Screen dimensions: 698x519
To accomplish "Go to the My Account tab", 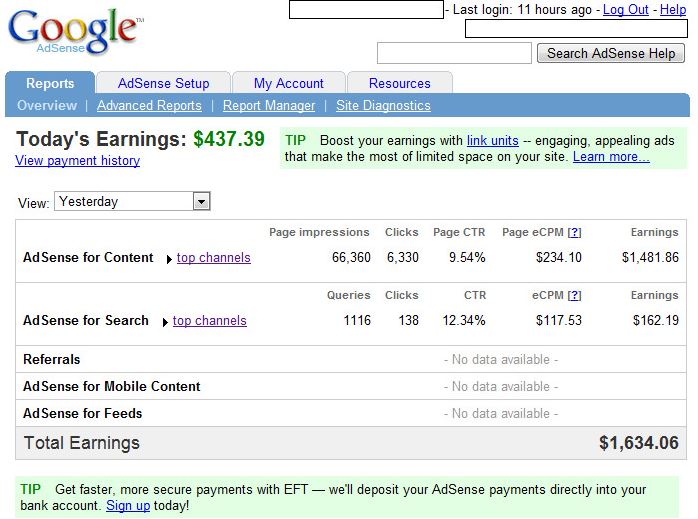I will pyautogui.click(x=288, y=83).
